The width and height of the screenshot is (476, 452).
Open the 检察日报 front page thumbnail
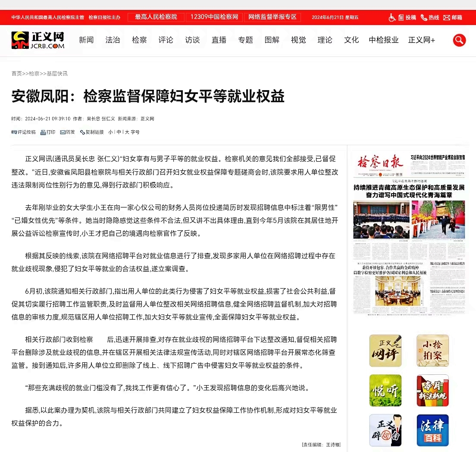[x=409, y=233]
